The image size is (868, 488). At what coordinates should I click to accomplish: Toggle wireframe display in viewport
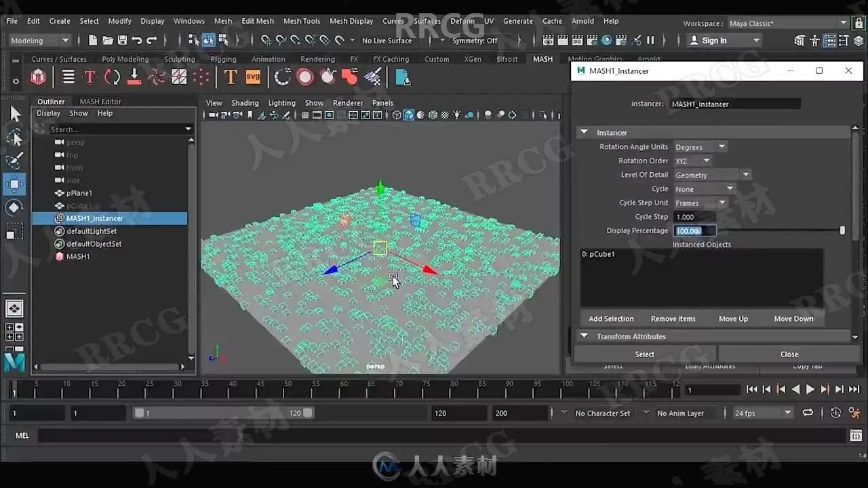click(397, 115)
